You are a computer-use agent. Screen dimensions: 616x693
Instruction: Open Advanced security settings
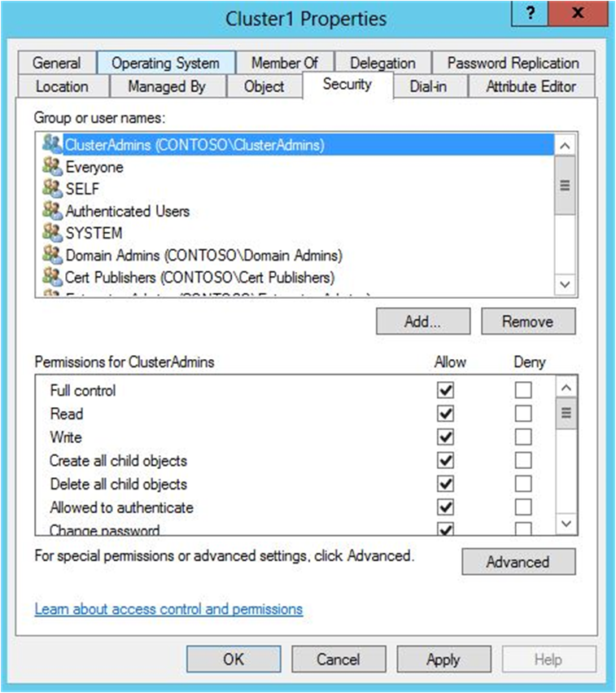(518, 562)
